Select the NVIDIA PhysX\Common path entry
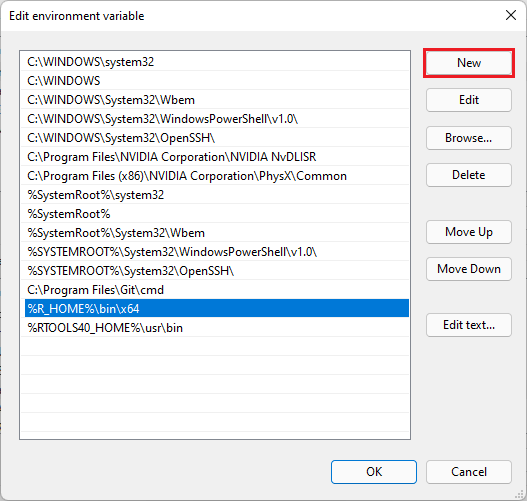The height and width of the screenshot is (501, 527). click(215, 176)
